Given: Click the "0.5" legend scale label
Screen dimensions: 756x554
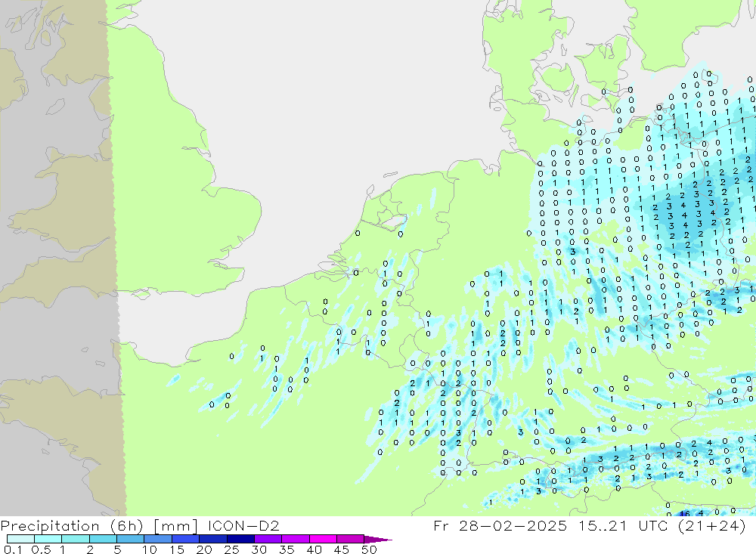Looking at the screenshot, I should click(x=41, y=549).
